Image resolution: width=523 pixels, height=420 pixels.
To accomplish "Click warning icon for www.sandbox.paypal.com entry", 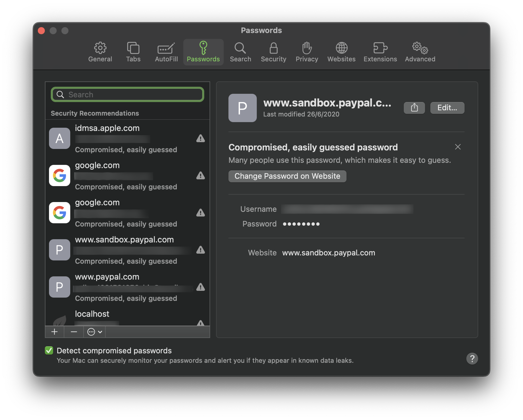I will [201, 250].
